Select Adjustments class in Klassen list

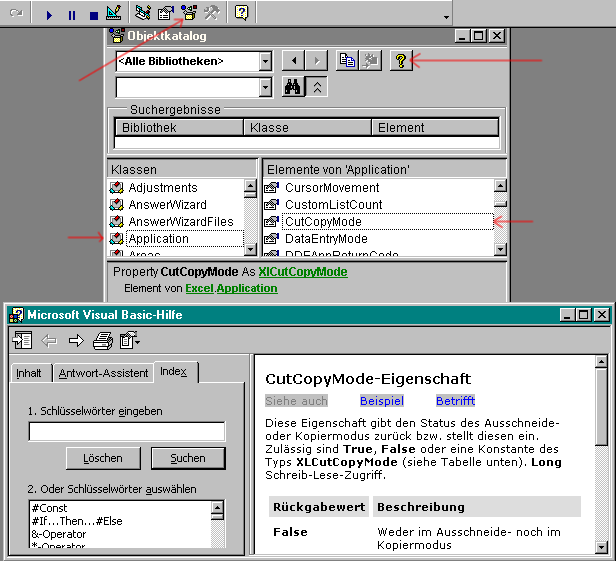tap(163, 188)
